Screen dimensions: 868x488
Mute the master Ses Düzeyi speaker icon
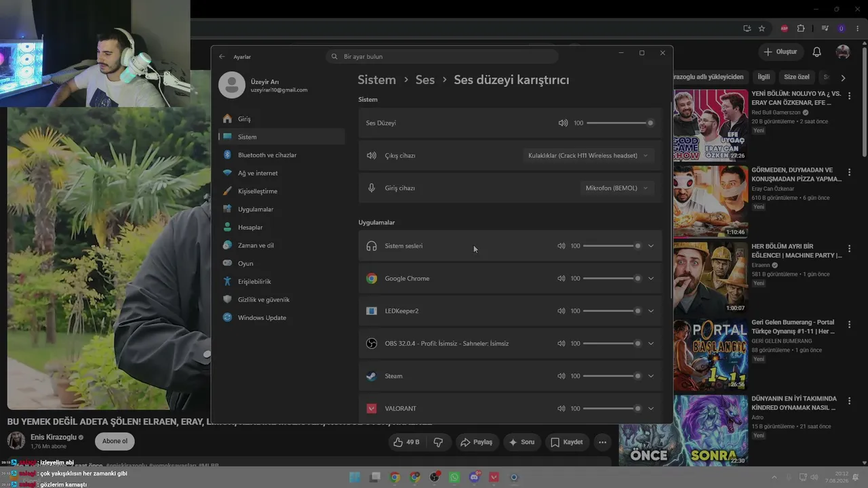[563, 123]
